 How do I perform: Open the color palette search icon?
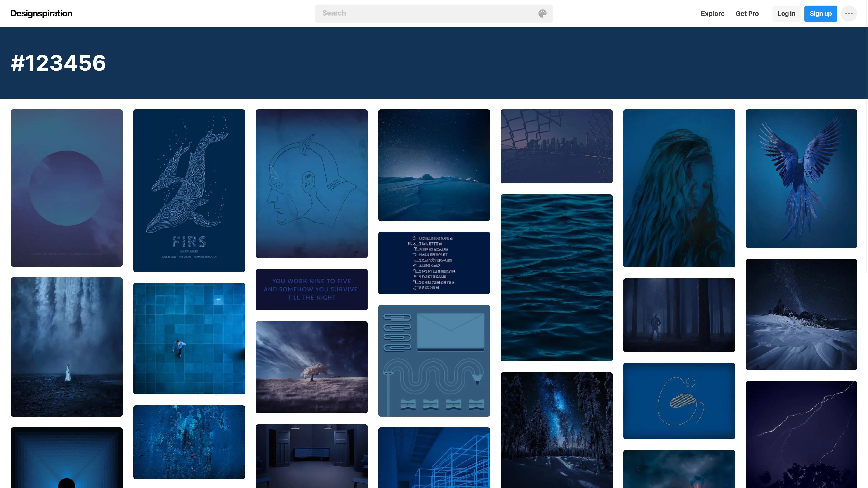pos(542,14)
